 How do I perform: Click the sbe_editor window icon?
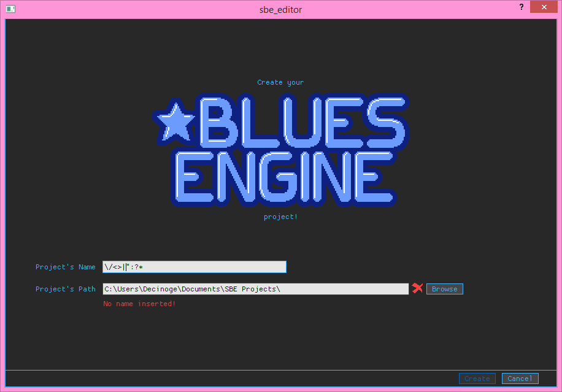click(11, 9)
